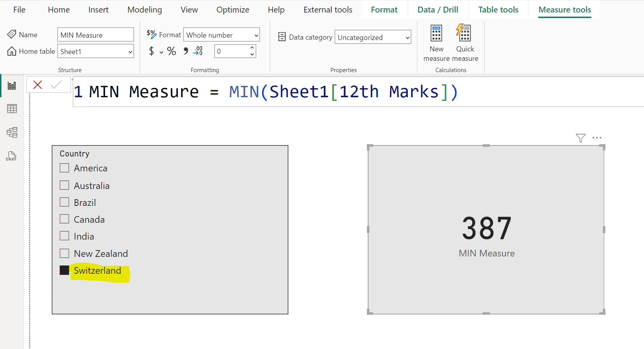The width and height of the screenshot is (644, 349).
Task: Check the America country checkbox
Action: click(64, 168)
